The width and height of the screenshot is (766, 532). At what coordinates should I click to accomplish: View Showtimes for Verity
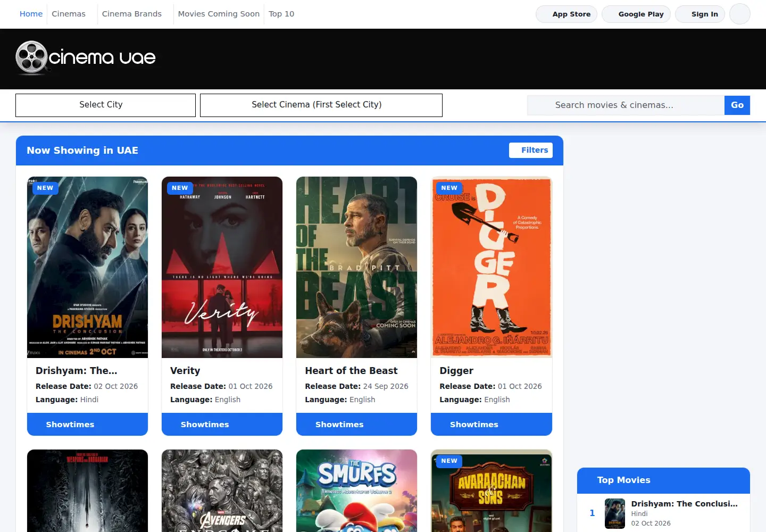(x=222, y=424)
